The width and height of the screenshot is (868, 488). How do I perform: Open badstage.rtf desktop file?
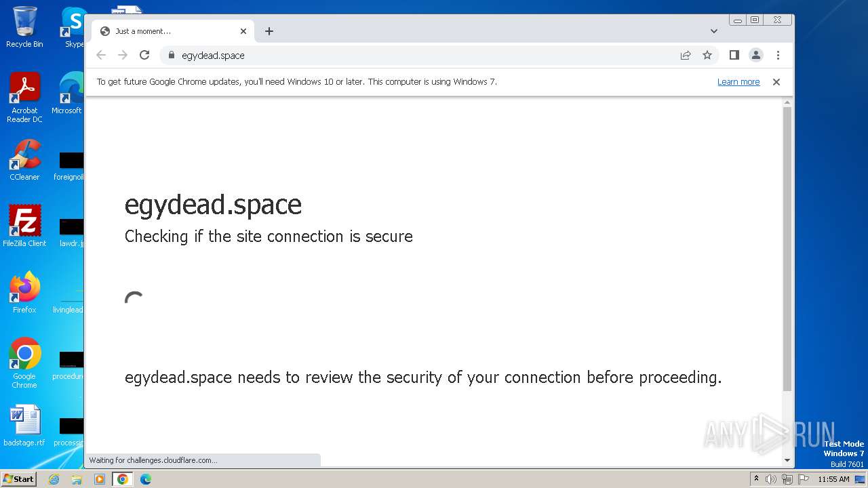[x=24, y=426]
